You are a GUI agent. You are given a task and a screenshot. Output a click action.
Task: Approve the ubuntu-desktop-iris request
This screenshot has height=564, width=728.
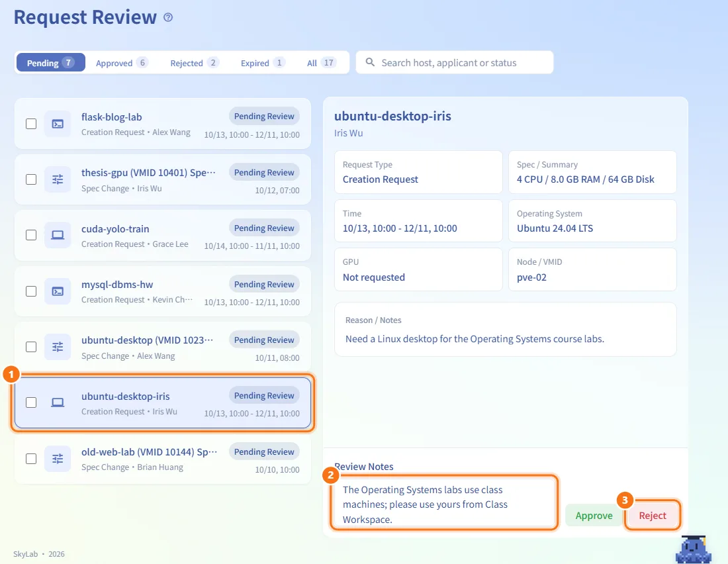594,516
